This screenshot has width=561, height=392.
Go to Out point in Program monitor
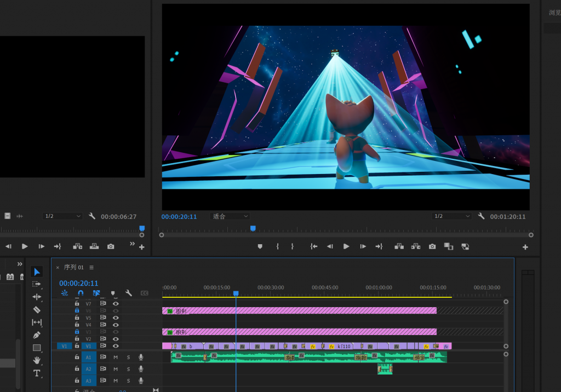[379, 246]
